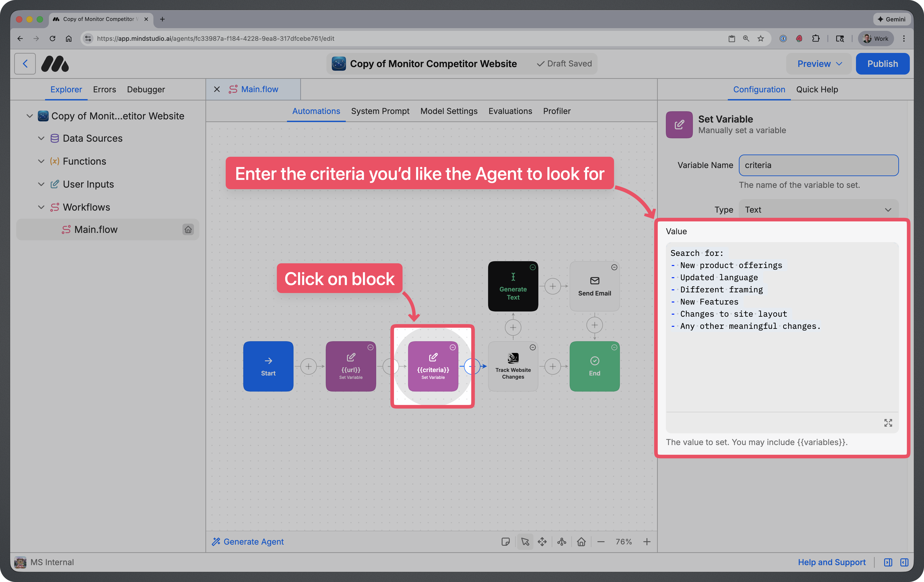Collapse the Workflows tree section
Image resolution: width=924 pixels, height=582 pixels.
(41, 207)
